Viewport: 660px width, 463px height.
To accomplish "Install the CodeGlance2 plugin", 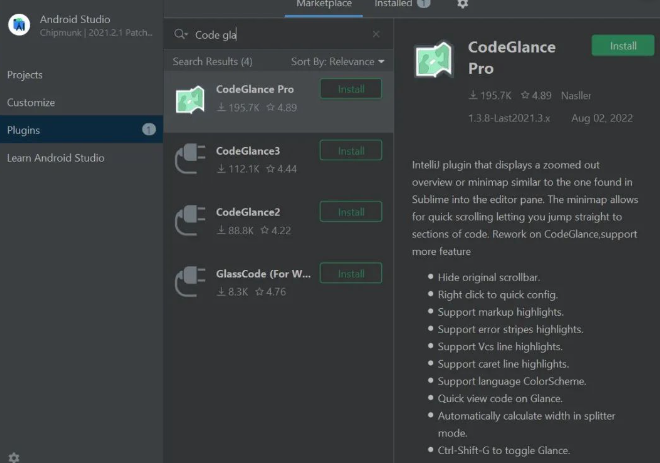I will coord(351,212).
